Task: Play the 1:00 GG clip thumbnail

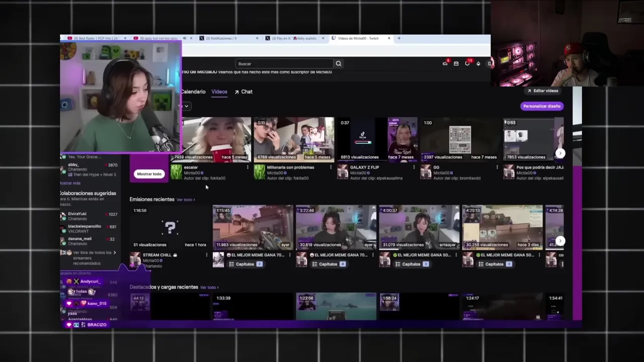Action: pos(460,140)
